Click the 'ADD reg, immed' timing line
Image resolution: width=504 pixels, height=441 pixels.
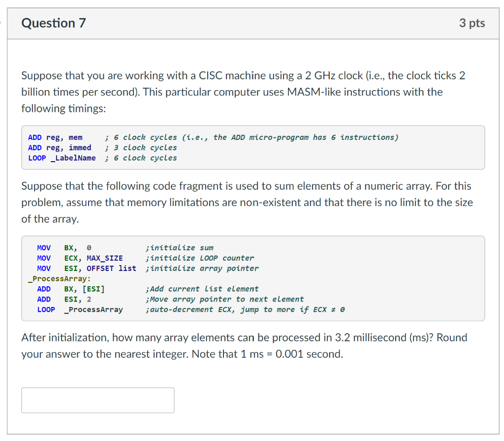tap(102, 148)
